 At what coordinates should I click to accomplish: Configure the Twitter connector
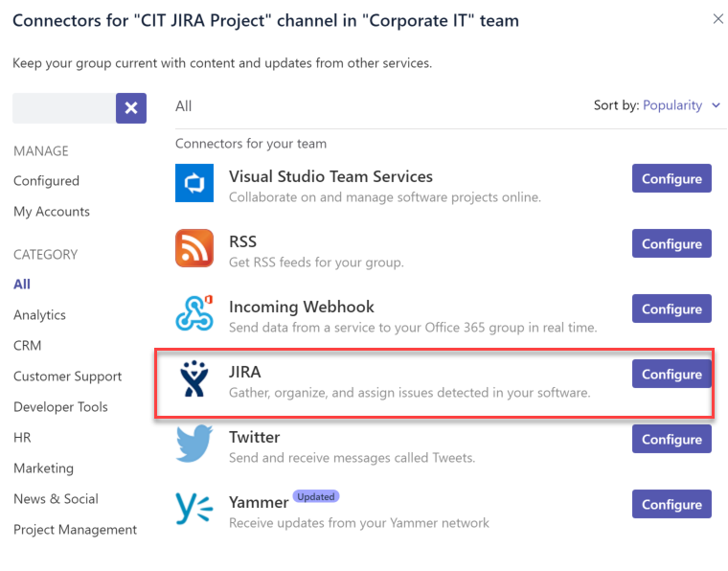pyautogui.click(x=671, y=439)
